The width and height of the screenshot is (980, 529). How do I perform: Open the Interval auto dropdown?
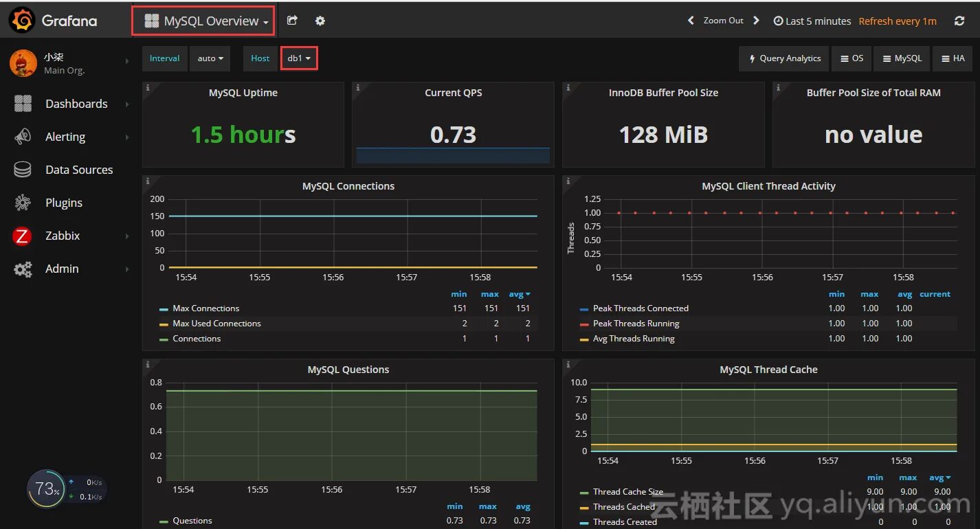[210, 58]
